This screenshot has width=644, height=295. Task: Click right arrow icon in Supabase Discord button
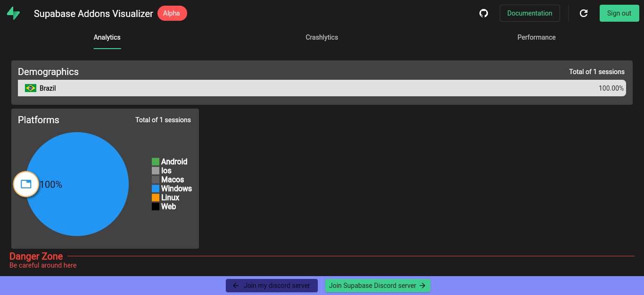[422, 286]
